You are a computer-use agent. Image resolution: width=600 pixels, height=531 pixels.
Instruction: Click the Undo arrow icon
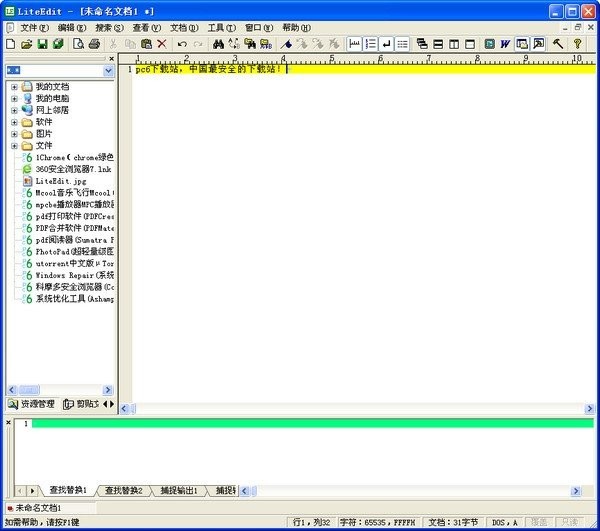point(182,44)
